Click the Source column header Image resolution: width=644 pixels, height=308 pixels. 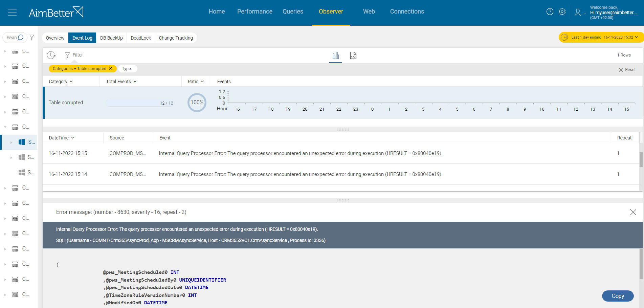(117, 138)
